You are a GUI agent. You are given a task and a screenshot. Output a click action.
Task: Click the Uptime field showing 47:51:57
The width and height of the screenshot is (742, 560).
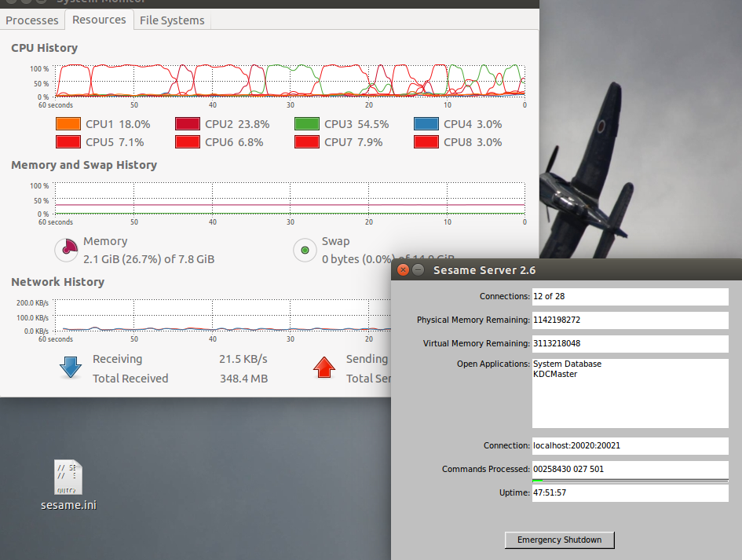pyautogui.click(x=630, y=492)
